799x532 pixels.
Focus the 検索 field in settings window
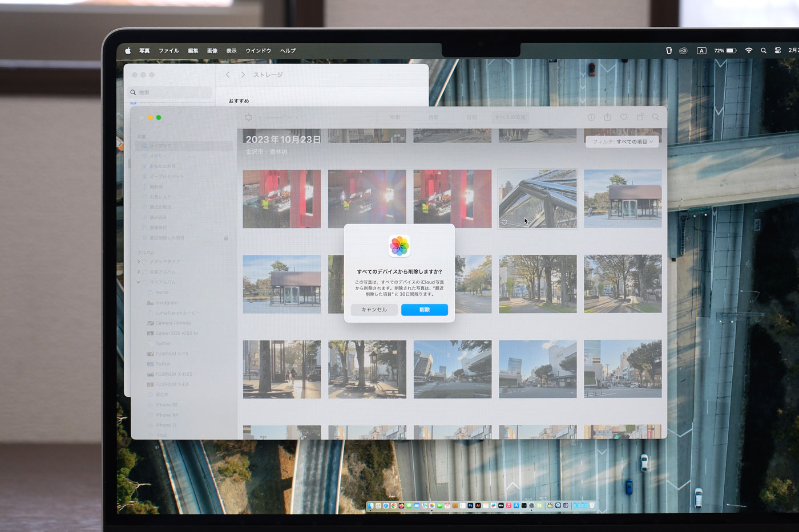tap(170, 92)
